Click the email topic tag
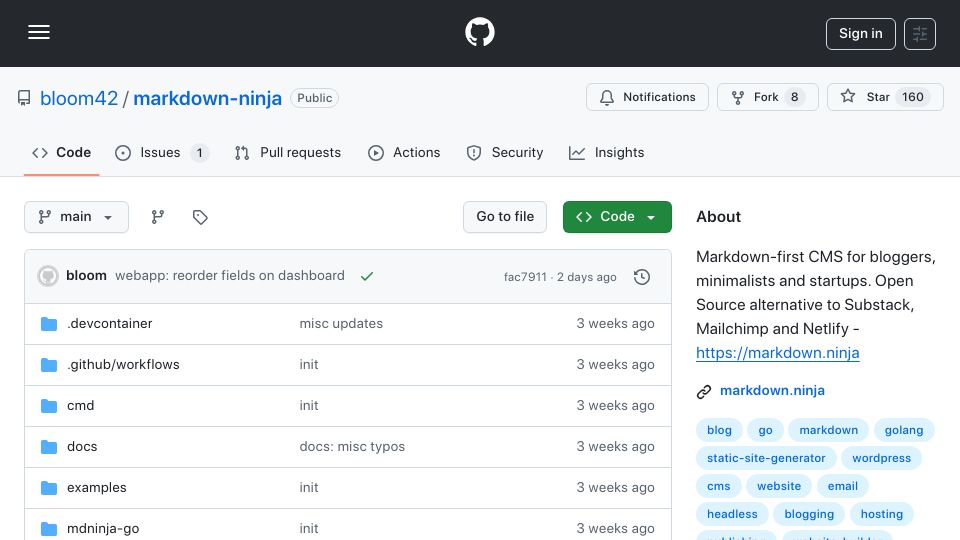Viewport: 960px width, 540px height. point(842,486)
